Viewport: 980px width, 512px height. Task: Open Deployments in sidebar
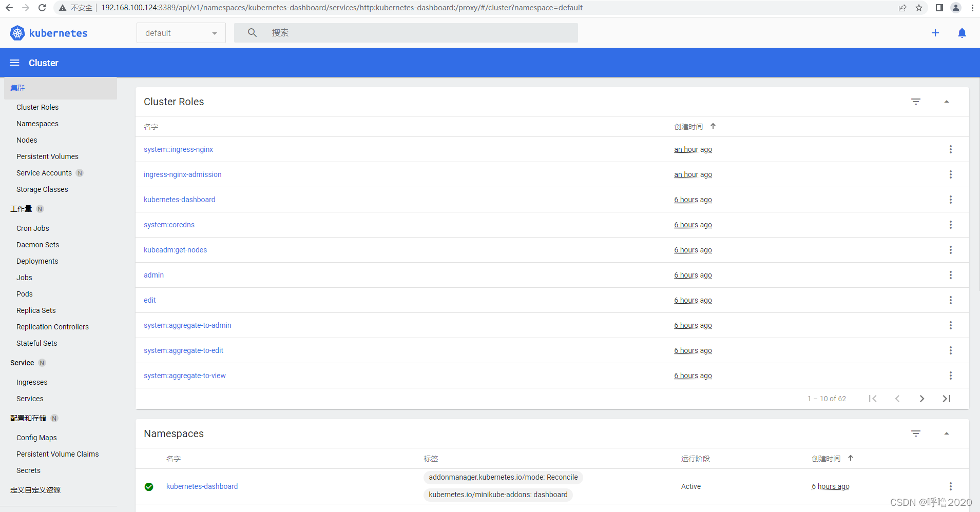(x=37, y=261)
